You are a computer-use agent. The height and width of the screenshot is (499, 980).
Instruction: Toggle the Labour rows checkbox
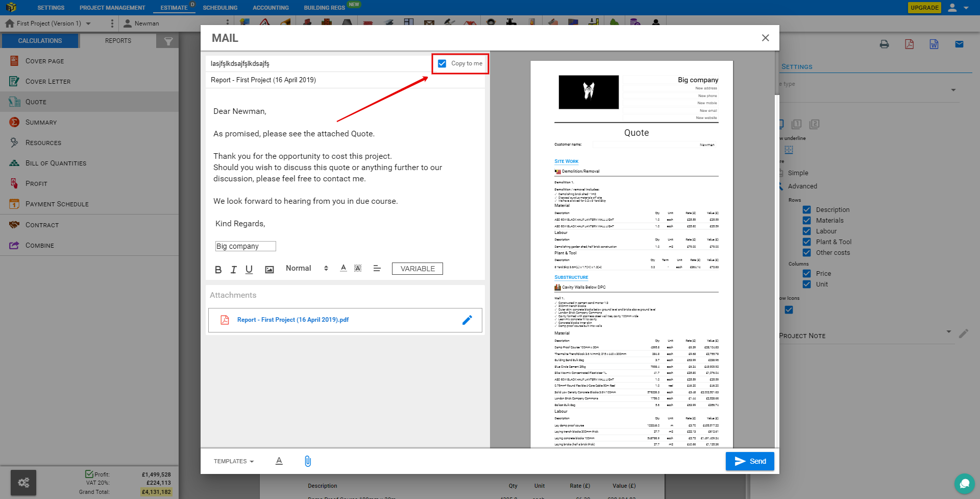pos(806,231)
